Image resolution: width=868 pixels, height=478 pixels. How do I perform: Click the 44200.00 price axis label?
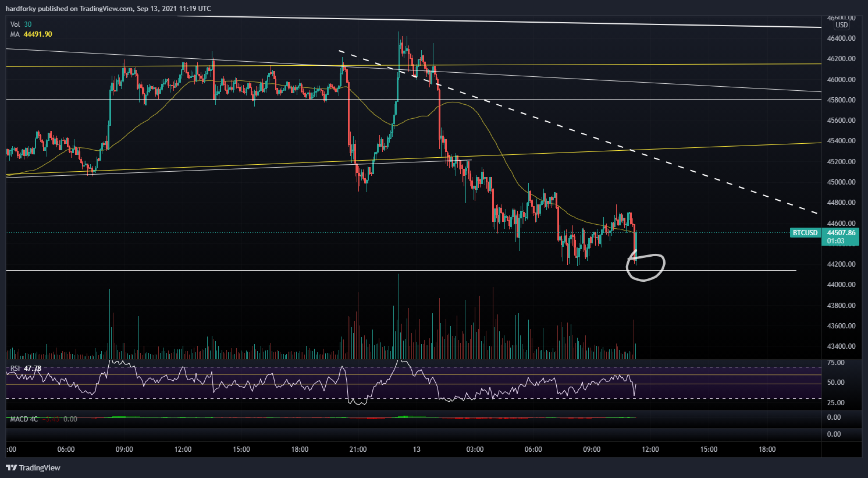[x=841, y=264]
